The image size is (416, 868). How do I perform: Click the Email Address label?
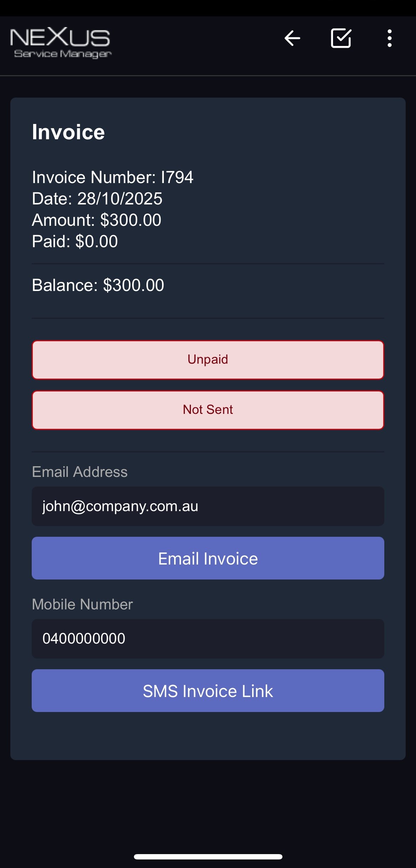tap(80, 472)
